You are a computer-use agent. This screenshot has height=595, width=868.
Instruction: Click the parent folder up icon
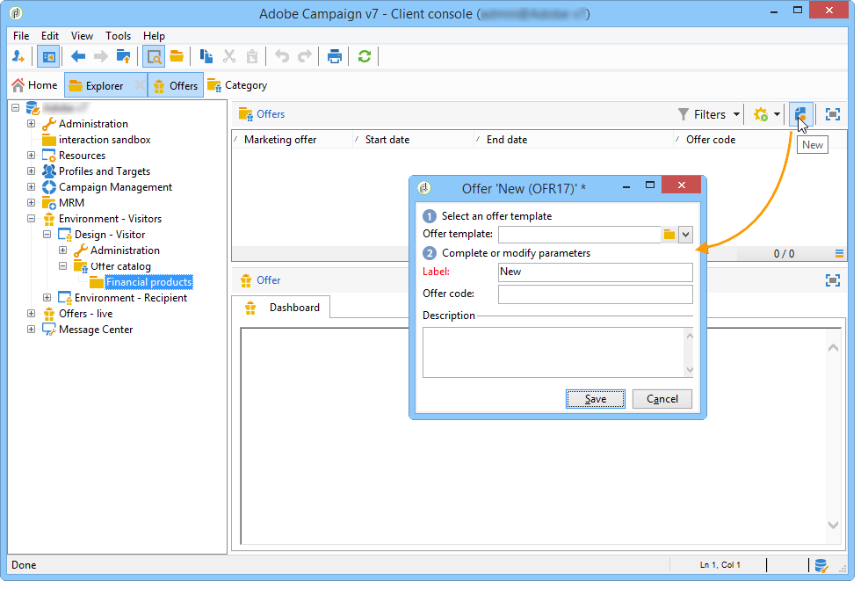(x=123, y=56)
